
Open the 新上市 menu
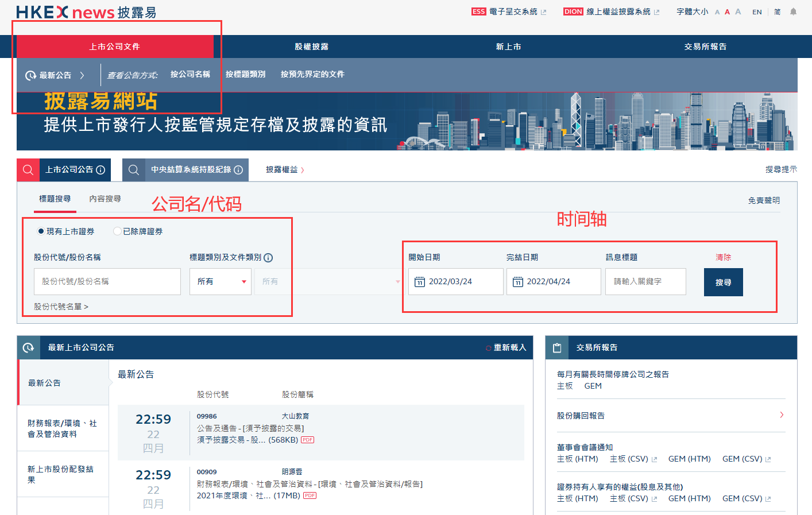508,47
